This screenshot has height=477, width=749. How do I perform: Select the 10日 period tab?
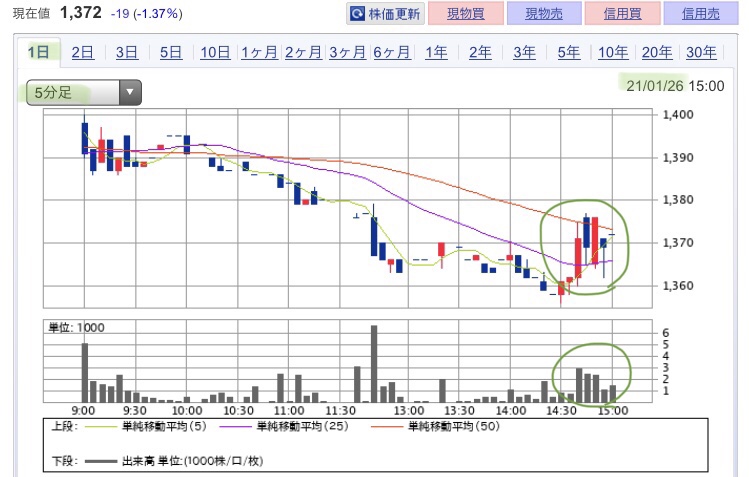pyautogui.click(x=215, y=53)
